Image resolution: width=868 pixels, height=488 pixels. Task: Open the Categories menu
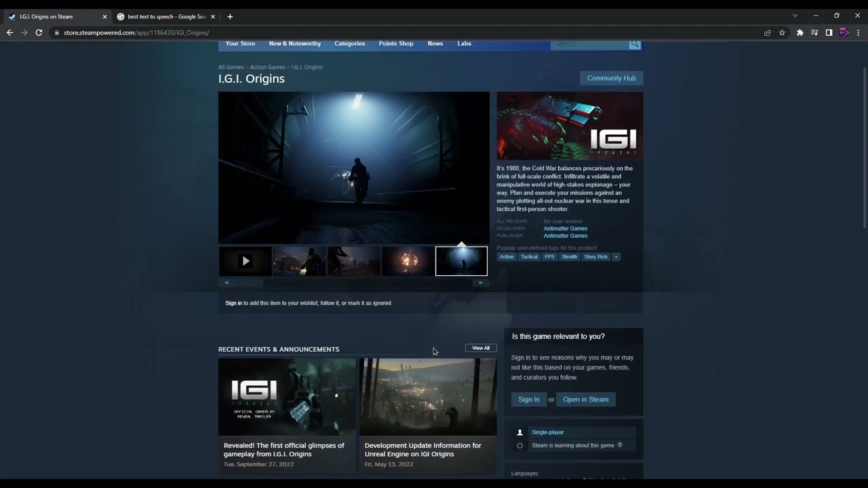point(350,43)
